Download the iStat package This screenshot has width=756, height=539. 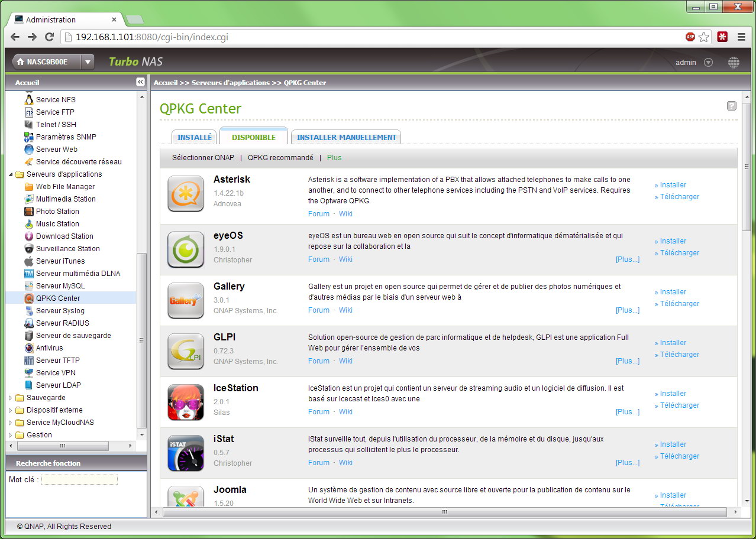point(677,456)
